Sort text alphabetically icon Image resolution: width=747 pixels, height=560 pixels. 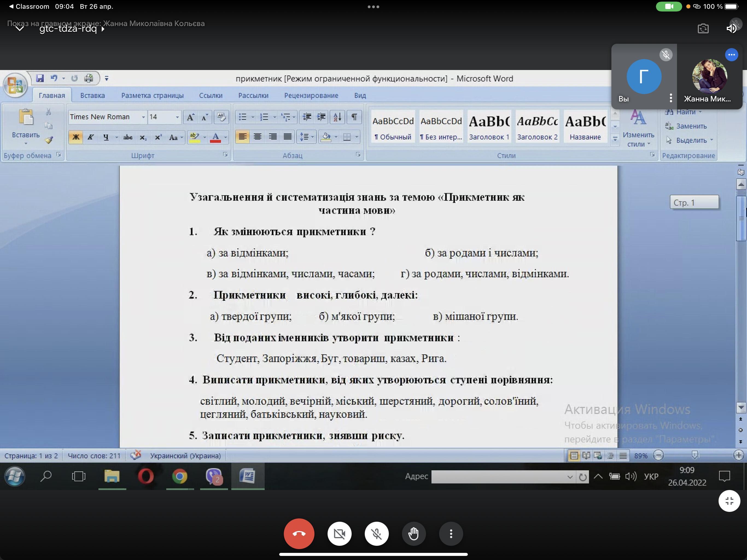point(337,117)
